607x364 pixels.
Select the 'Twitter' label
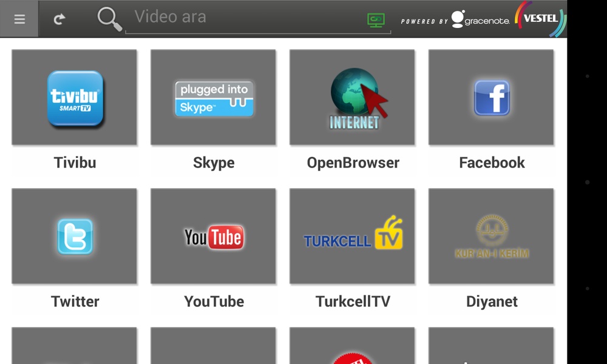tap(75, 302)
